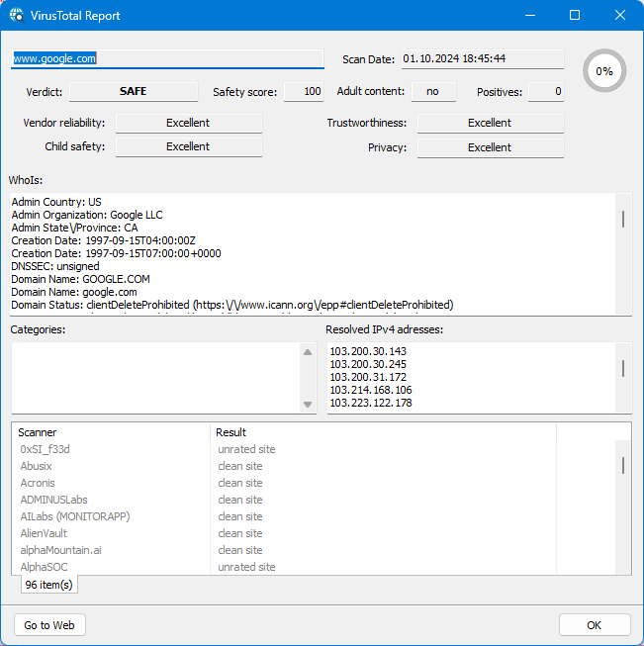
Task: Click IP address 103.223.122.178
Action: (371, 403)
